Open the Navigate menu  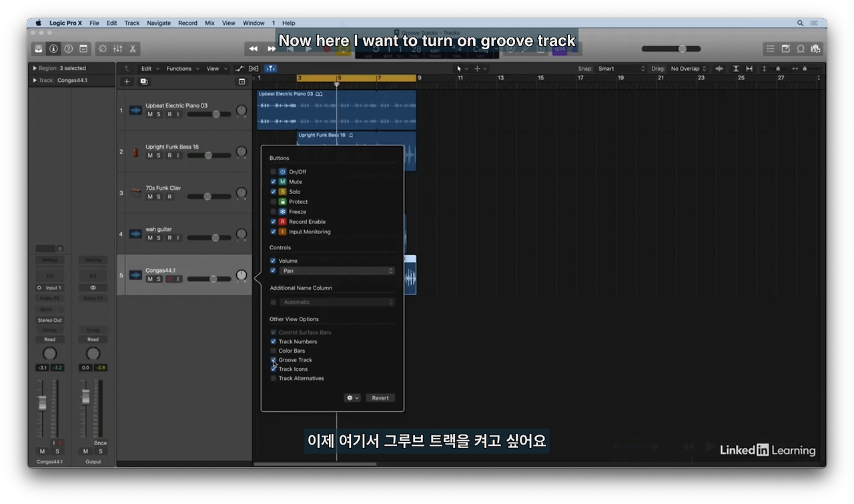coord(159,23)
